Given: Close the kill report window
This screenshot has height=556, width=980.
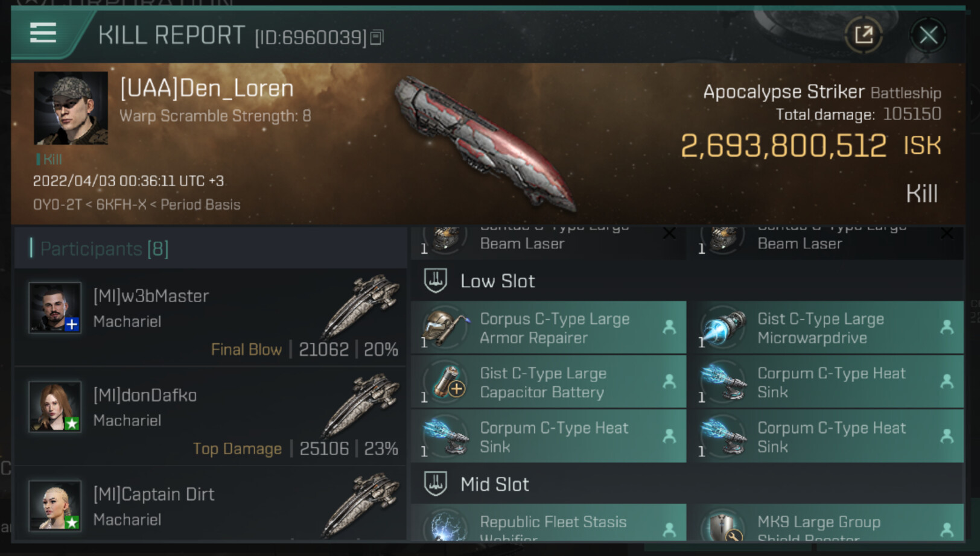Looking at the screenshot, I should [x=928, y=35].
